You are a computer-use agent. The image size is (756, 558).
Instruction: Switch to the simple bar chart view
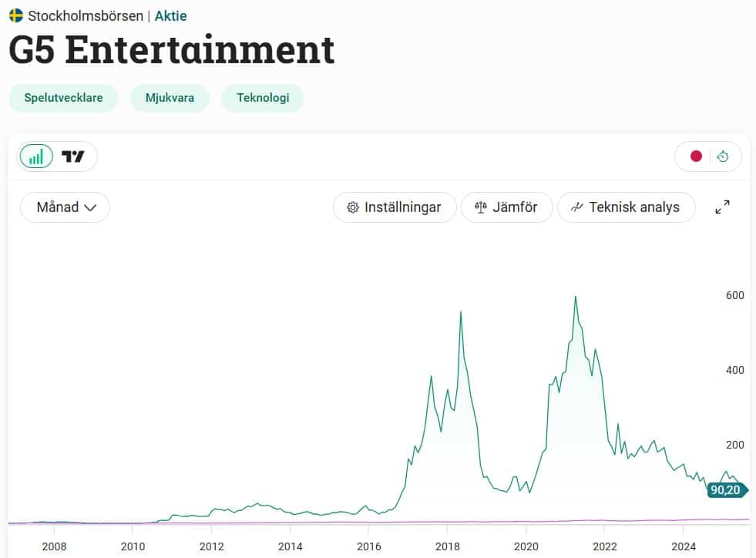(36, 156)
